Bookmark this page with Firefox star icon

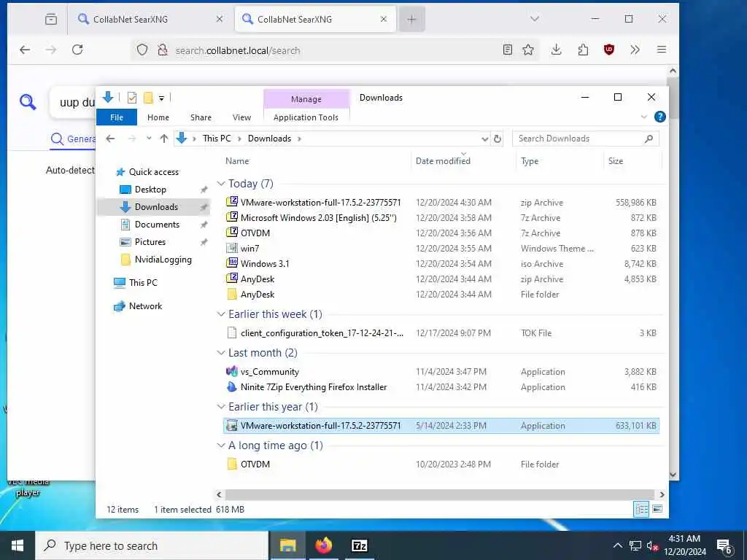(x=528, y=50)
